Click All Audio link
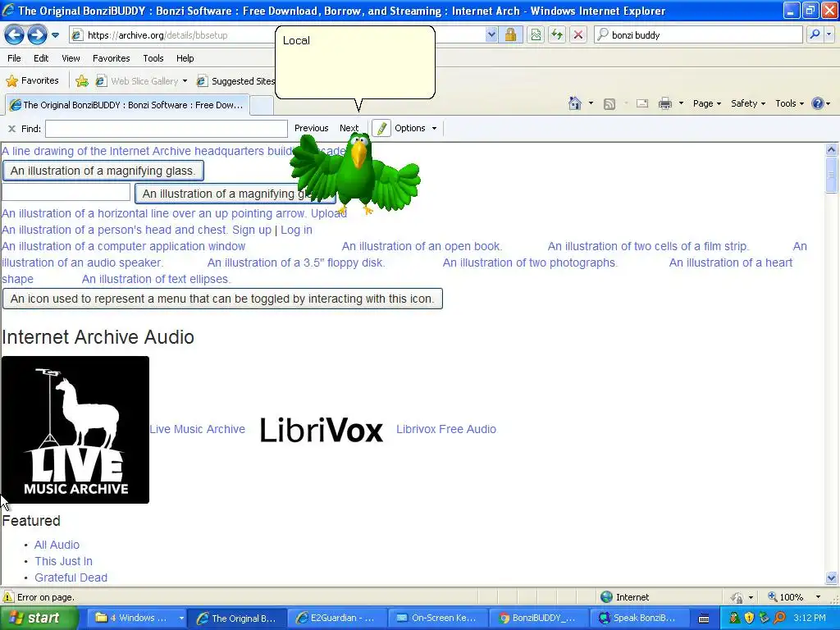 [57, 545]
